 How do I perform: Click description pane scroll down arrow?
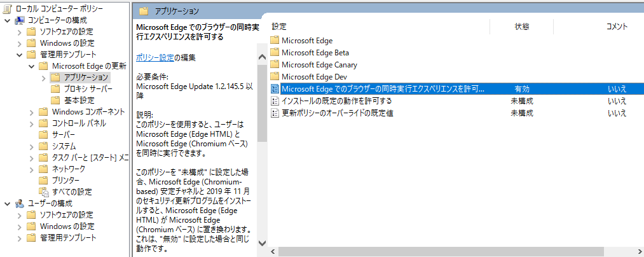point(262,242)
